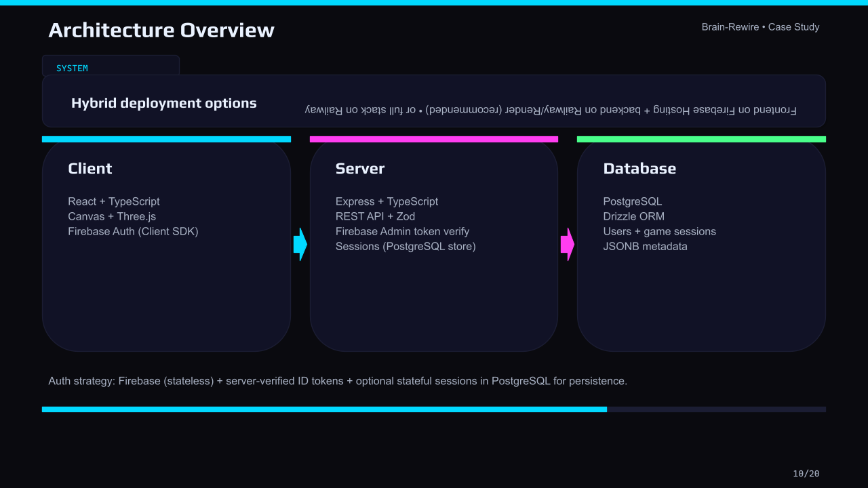Click the Express + TypeScript line
868x488 pixels.
point(387,201)
